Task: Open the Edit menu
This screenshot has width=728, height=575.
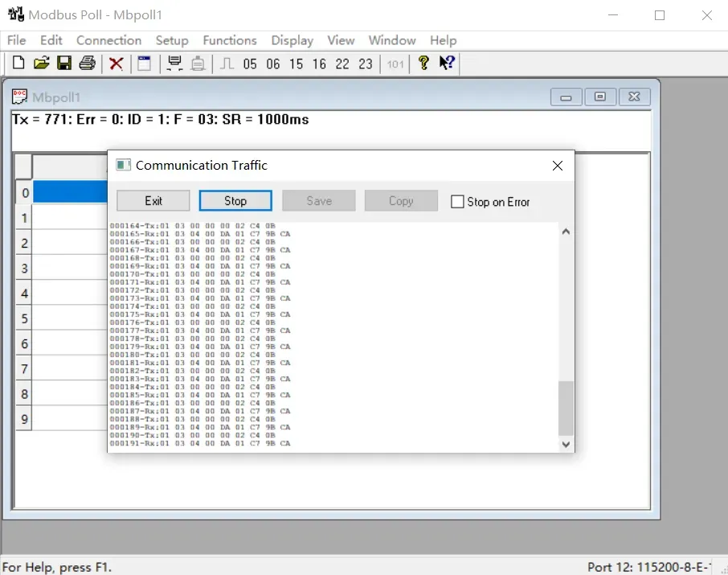Action: (51, 40)
